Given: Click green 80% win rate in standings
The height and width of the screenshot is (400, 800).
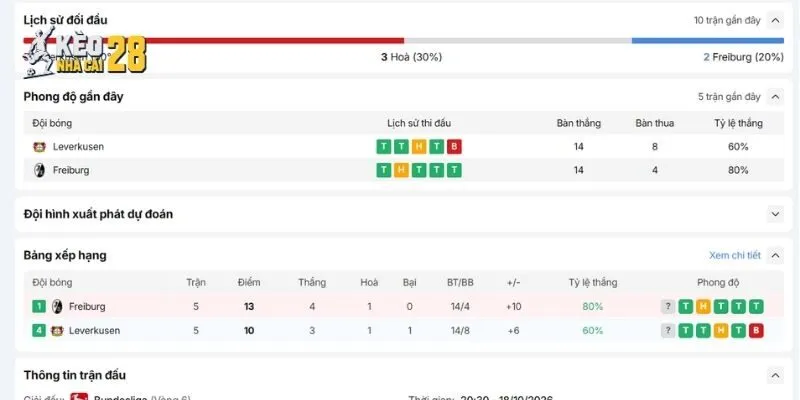Looking at the screenshot, I should click(593, 307).
